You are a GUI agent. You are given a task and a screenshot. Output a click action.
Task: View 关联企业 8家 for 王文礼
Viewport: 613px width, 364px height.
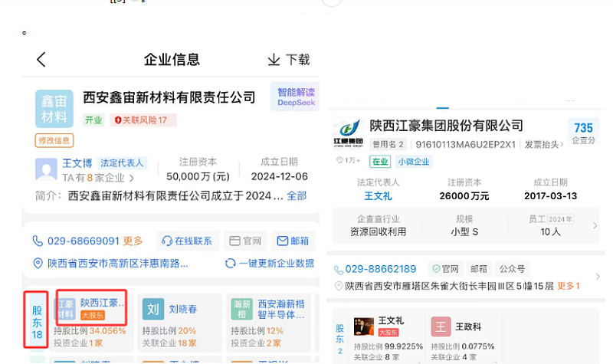pyautogui.click(x=376, y=357)
